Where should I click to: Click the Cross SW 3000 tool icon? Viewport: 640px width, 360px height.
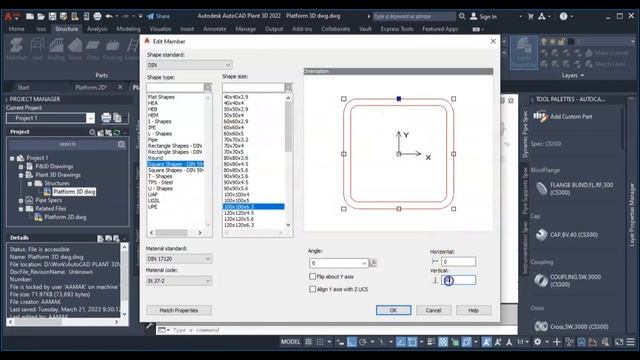coord(541,326)
